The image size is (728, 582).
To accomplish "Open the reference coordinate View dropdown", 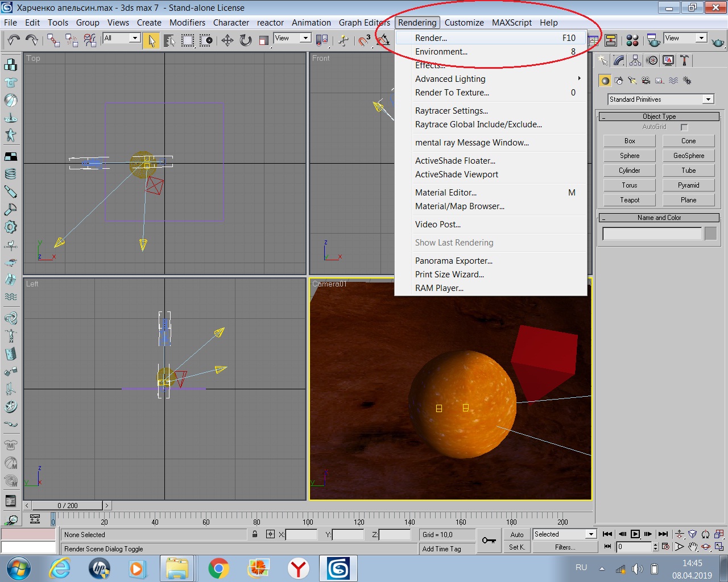I will point(292,38).
